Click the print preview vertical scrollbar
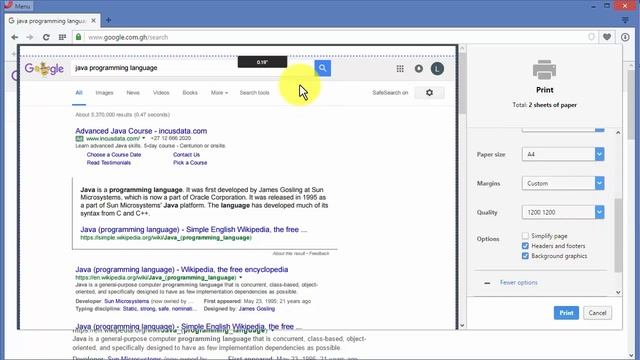The height and width of the screenshot is (360, 640). (462, 84)
